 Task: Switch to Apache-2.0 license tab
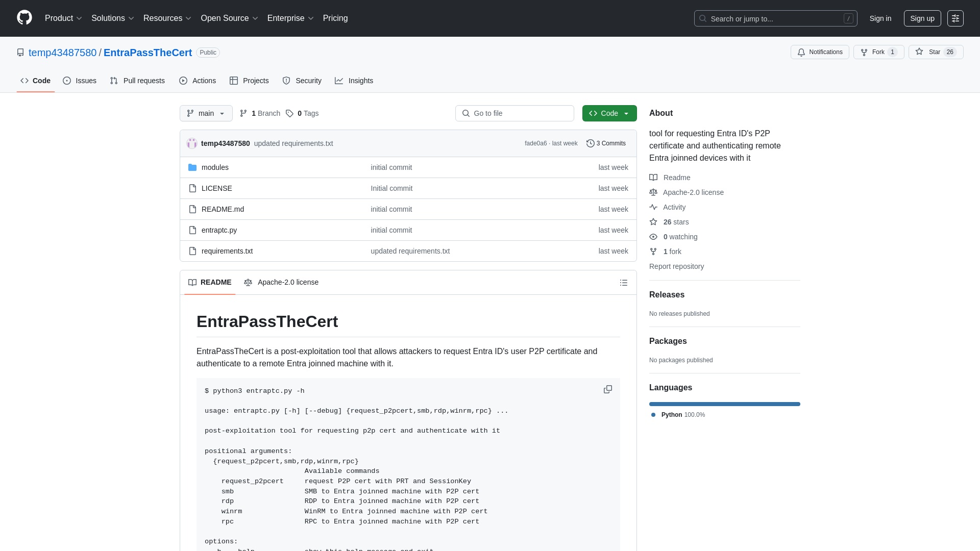click(281, 282)
